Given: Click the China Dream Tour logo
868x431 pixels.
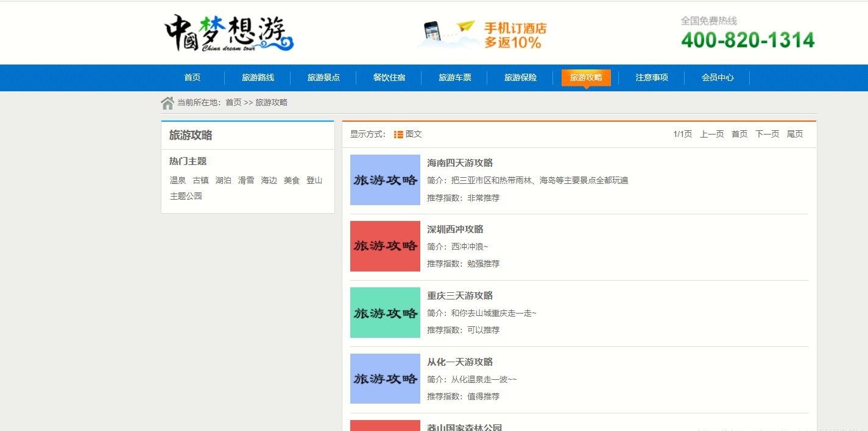Looking at the screenshot, I should click(229, 33).
